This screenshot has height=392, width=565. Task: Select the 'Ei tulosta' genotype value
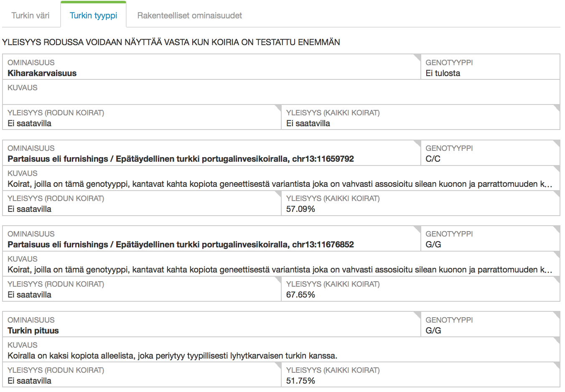click(443, 73)
